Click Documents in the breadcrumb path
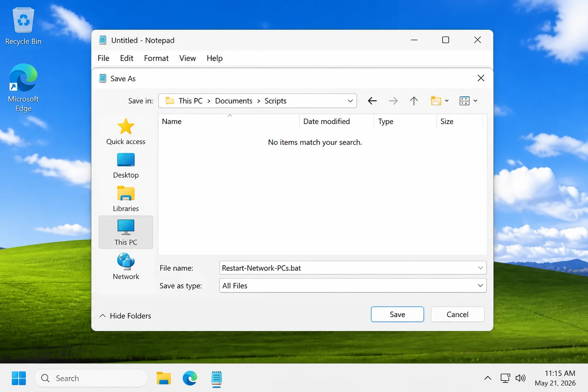This screenshot has width=588, height=392. (234, 101)
